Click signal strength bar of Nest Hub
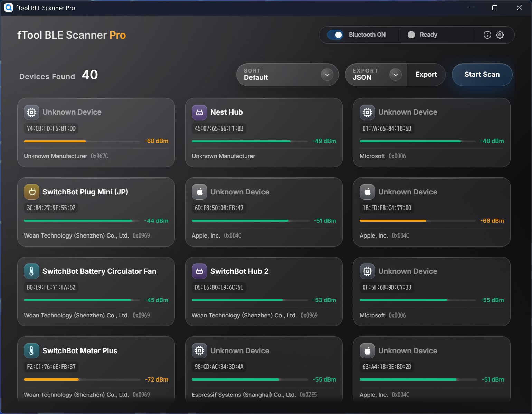Screen dimensions: 532x414 point(249,141)
